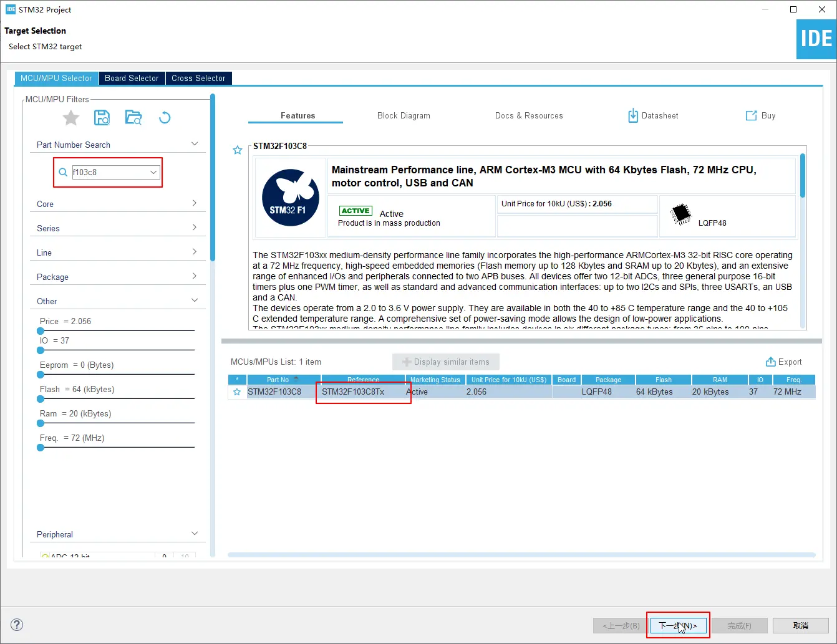
Task: Click the Export icon above the MCU list
Action: (x=771, y=362)
